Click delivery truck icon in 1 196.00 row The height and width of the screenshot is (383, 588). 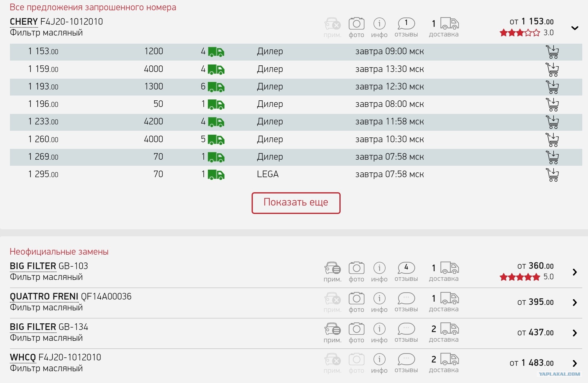(x=216, y=105)
